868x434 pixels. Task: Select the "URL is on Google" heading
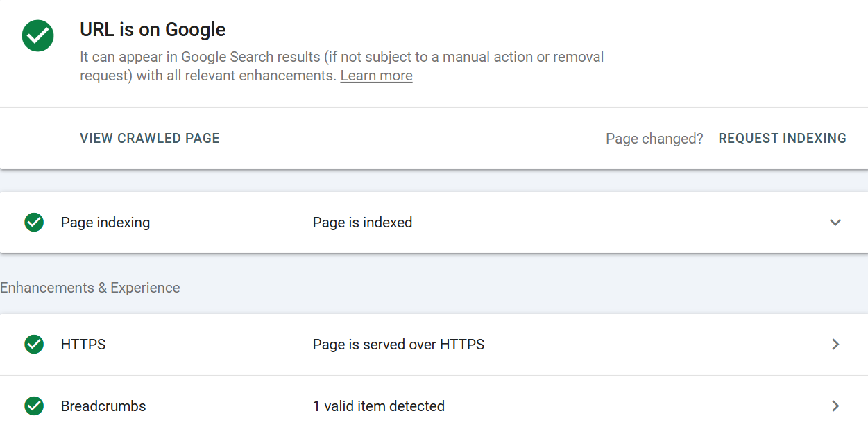point(153,30)
